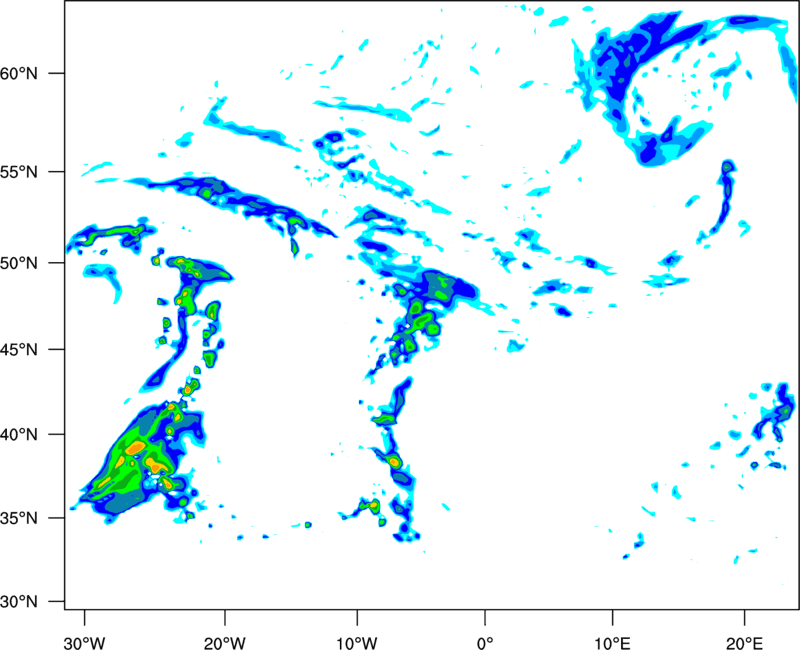Click the 30°W longitude label
This screenshot has height=650, width=800.
(84, 643)
